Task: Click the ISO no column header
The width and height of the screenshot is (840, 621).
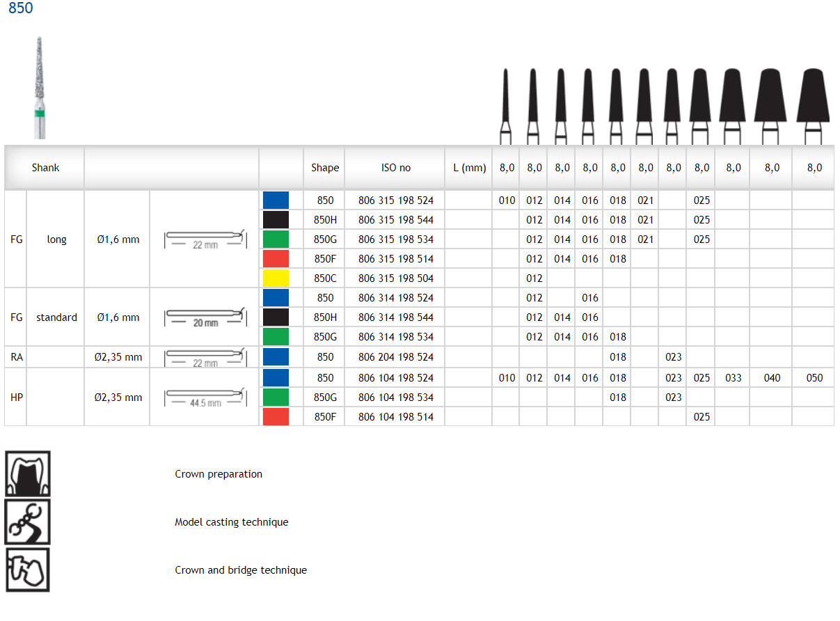Action: [395, 168]
